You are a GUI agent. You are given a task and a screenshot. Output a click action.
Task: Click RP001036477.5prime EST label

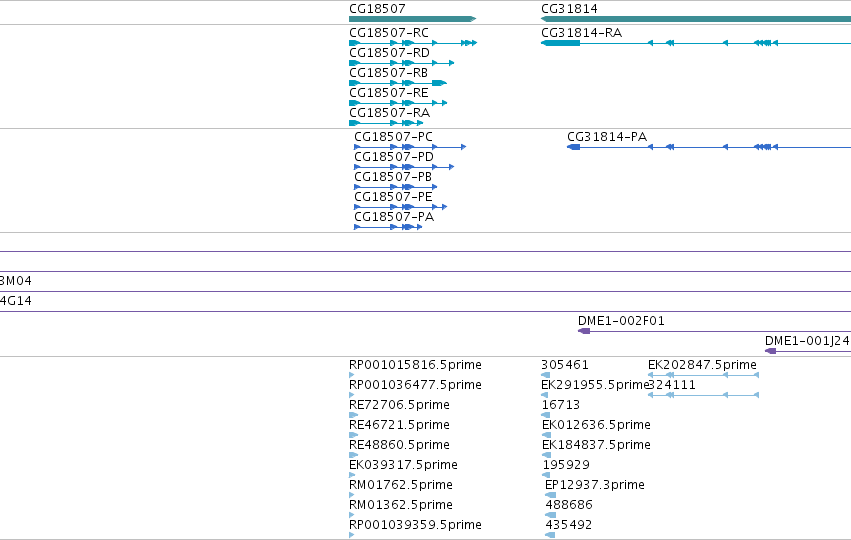pyautogui.click(x=415, y=385)
